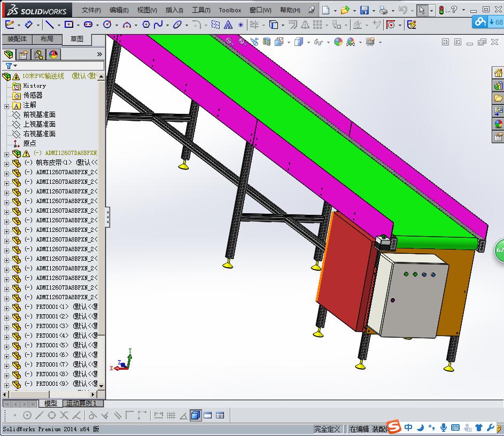Open the 插入 Insert menu

[173, 10]
